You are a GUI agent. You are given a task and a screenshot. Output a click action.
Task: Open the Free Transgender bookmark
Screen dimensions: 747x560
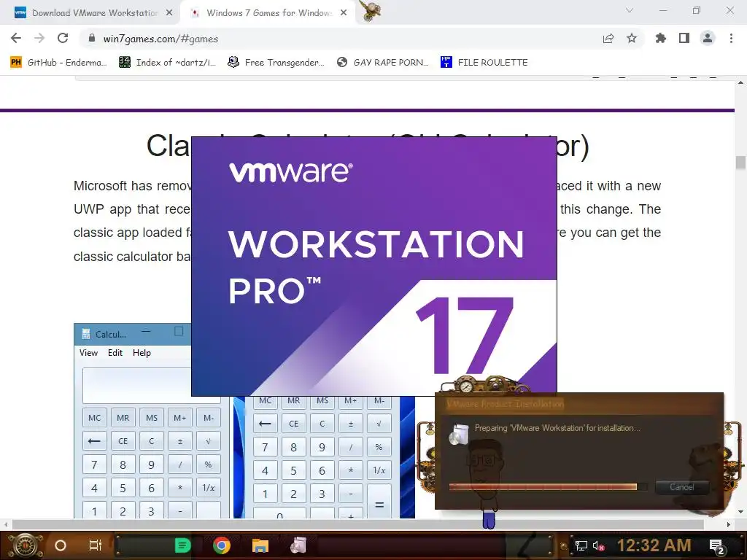276,63
